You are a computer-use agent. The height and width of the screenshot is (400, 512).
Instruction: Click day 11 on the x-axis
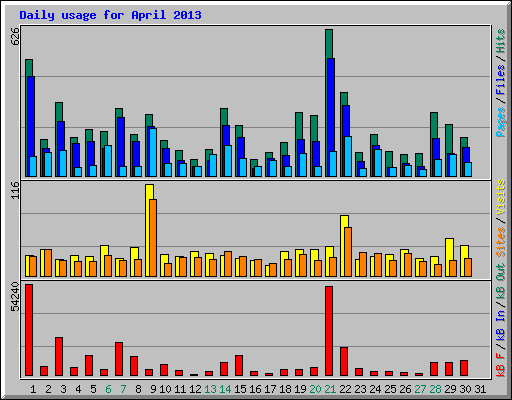point(180,389)
